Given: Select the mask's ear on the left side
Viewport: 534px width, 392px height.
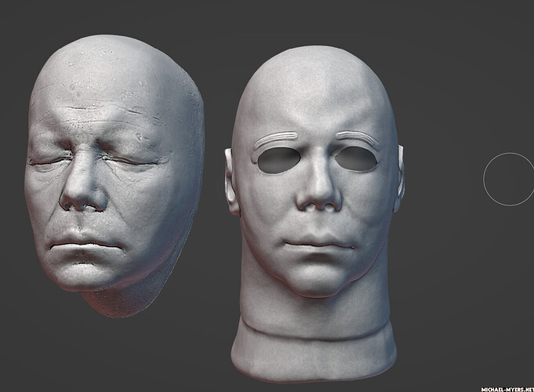Looking at the screenshot, I should click(x=232, y=181).
